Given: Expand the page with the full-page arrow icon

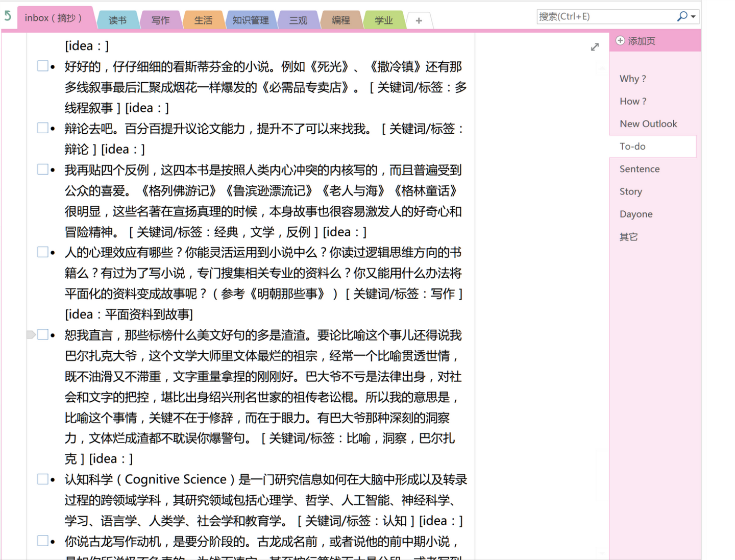Looking at the screenshot, I should [x=595, y=47].
